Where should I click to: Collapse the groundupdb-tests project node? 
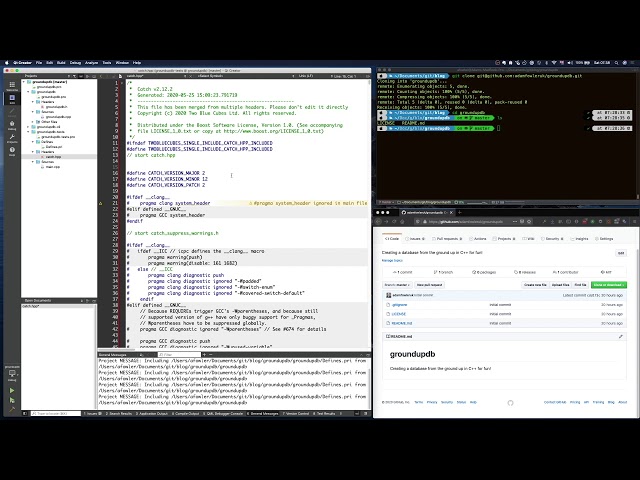[28, 132]
